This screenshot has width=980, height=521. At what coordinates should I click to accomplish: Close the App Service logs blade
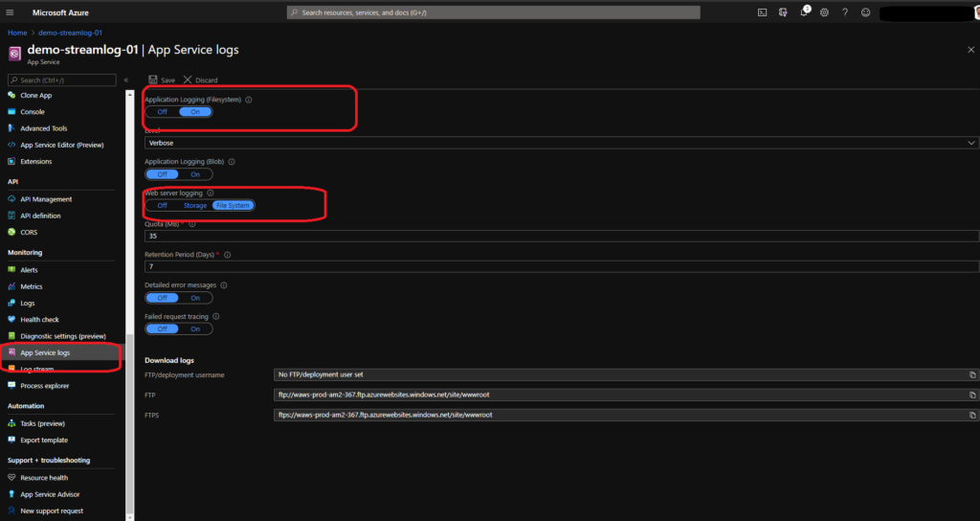pos(970,50)
